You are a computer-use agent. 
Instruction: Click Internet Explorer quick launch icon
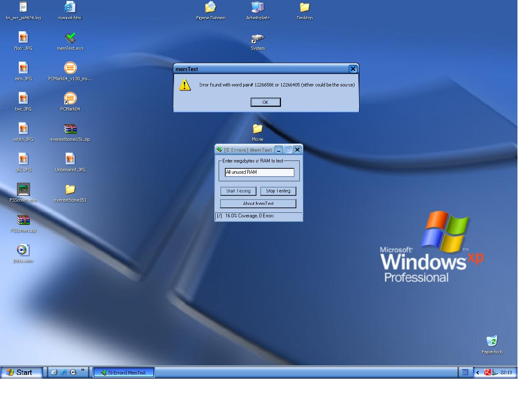tap(64, 372)
